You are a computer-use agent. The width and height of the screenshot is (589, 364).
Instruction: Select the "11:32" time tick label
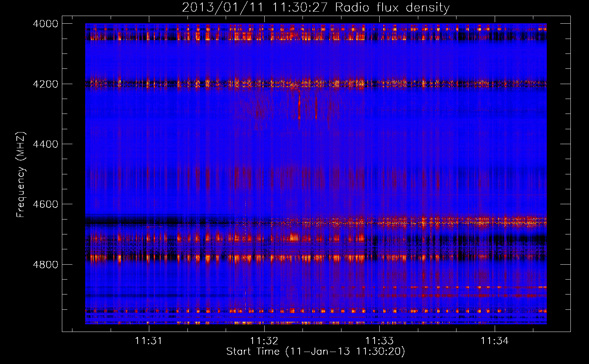tap(264, 341)
